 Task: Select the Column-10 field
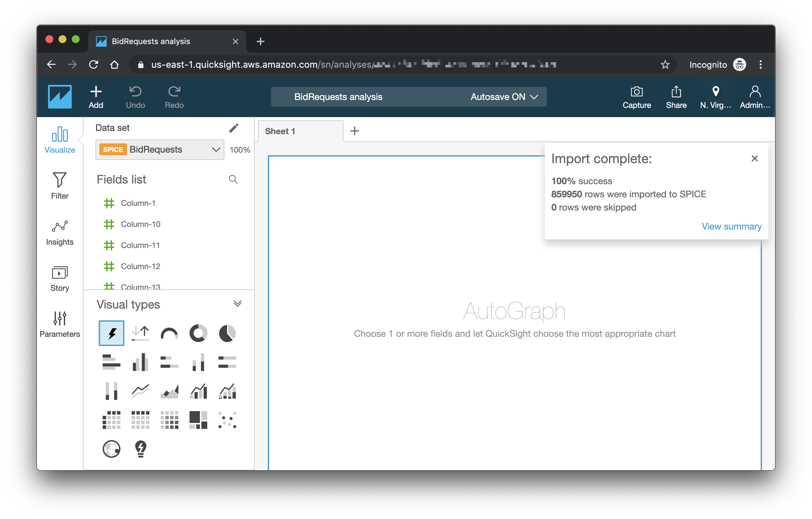pyautogui.click(x=140, y=224)
